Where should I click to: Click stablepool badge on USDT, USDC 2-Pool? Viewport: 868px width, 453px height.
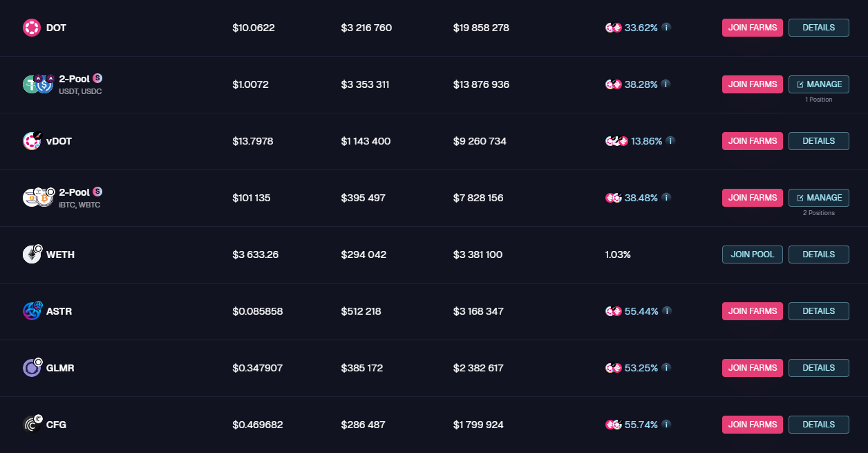[x=97, y=78]
